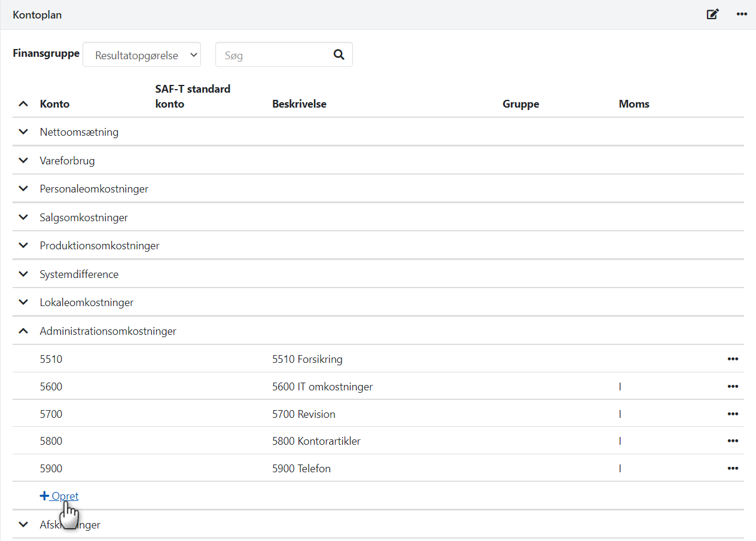Expand the Personaleomkostninger group
This screenshot has width=756, height=541.
click(23, 189)
